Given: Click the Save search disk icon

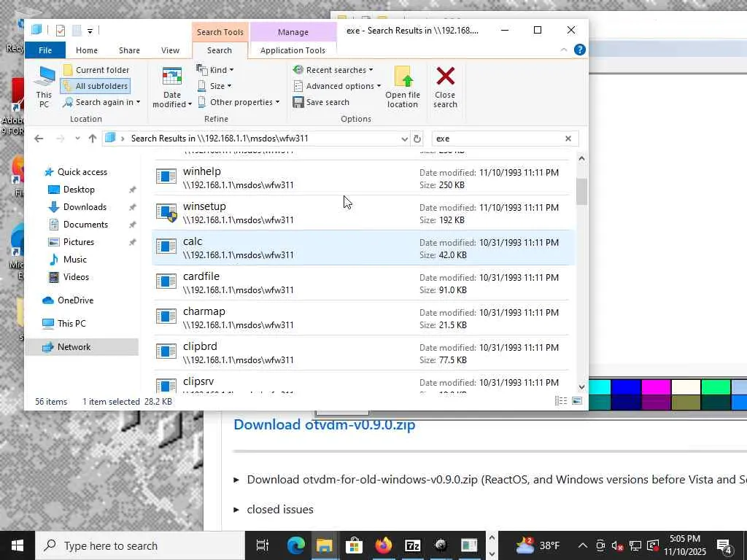Looking at the screenshot, I should (x=298, y=102).
